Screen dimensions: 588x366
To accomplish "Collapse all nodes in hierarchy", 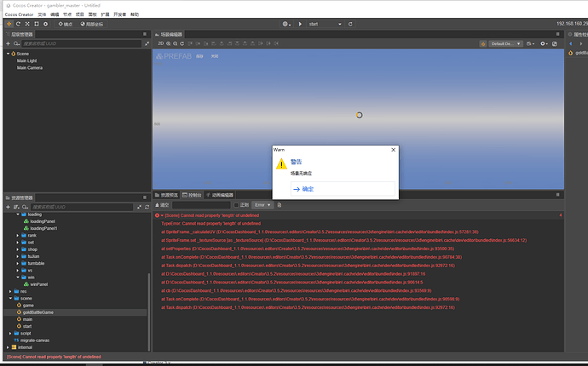I will point(147,43).
